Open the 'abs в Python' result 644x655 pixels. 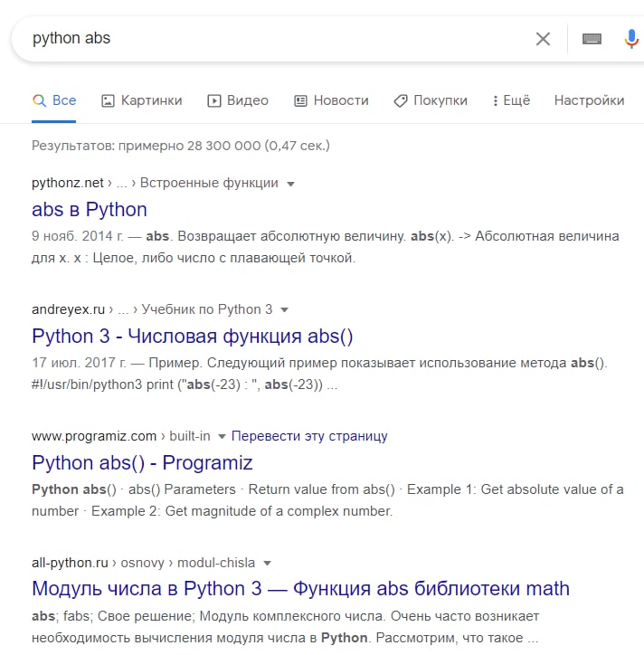[90, 209]
